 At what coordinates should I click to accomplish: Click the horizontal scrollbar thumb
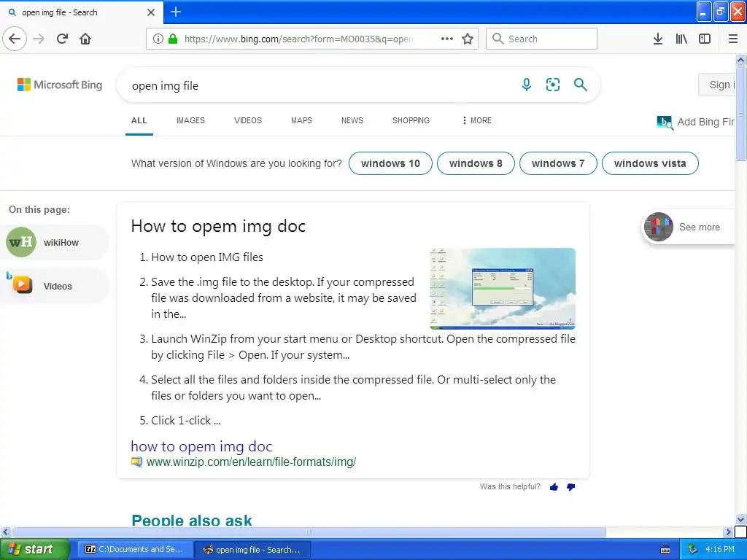pyautogui.click(x=309, y=532)
